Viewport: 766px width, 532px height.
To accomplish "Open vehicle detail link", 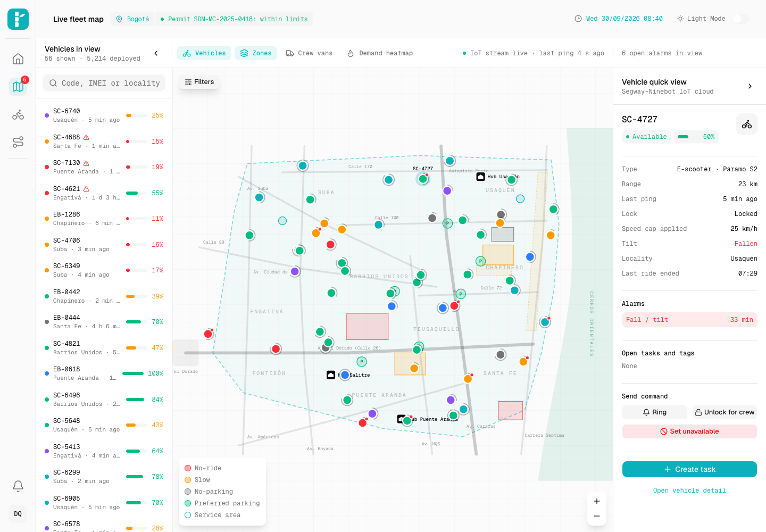I will tap(689, 491).
